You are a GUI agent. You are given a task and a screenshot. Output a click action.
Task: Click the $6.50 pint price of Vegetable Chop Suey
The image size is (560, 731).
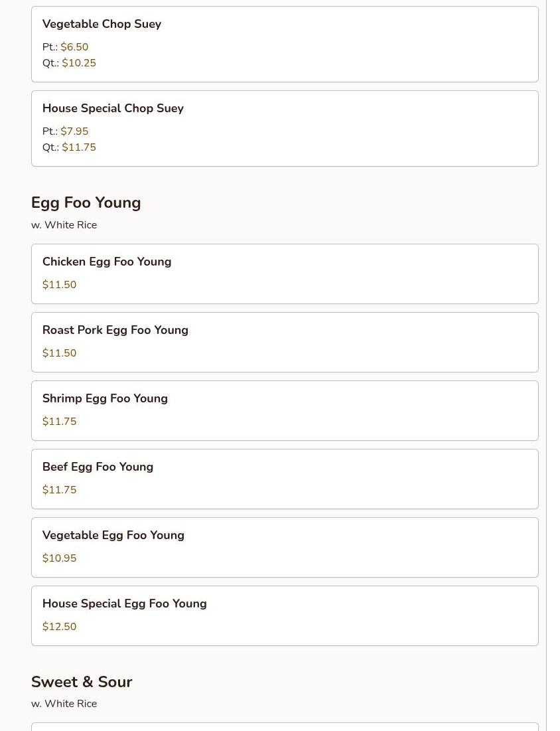click(x=74, y=46)
